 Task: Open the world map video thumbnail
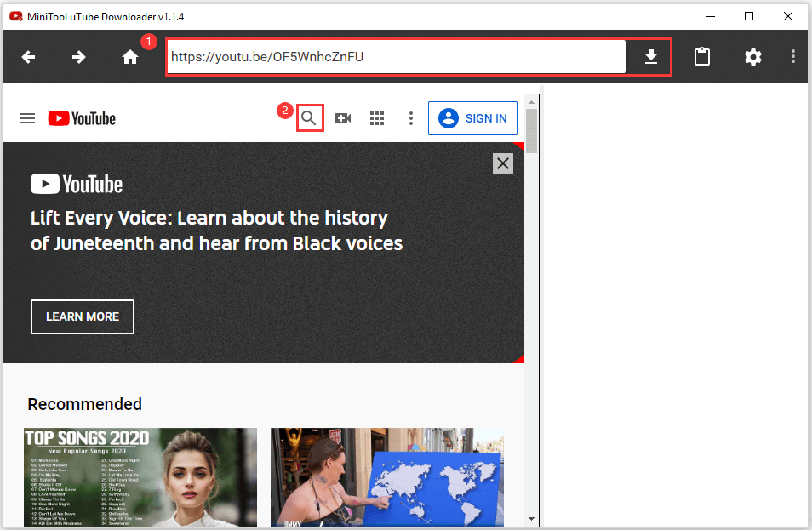coord(387,475)
